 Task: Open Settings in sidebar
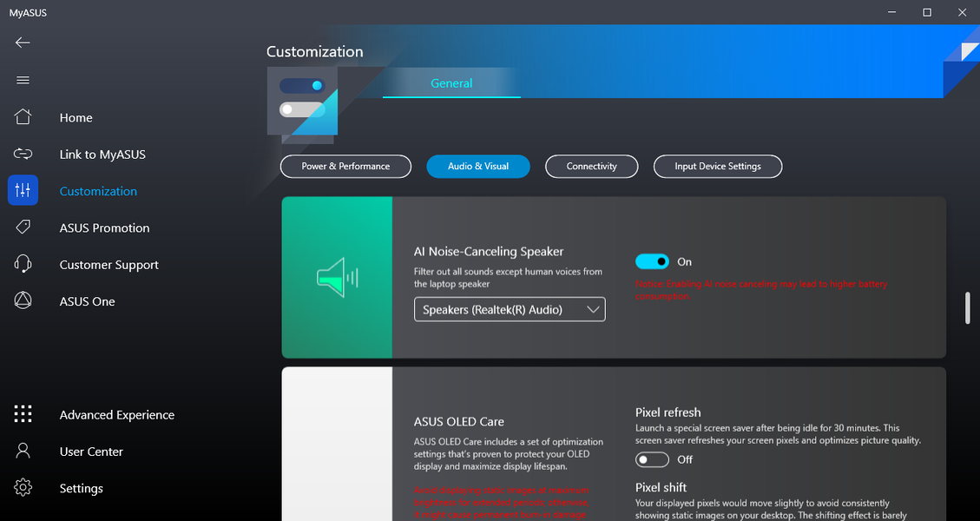coord(82,489)
